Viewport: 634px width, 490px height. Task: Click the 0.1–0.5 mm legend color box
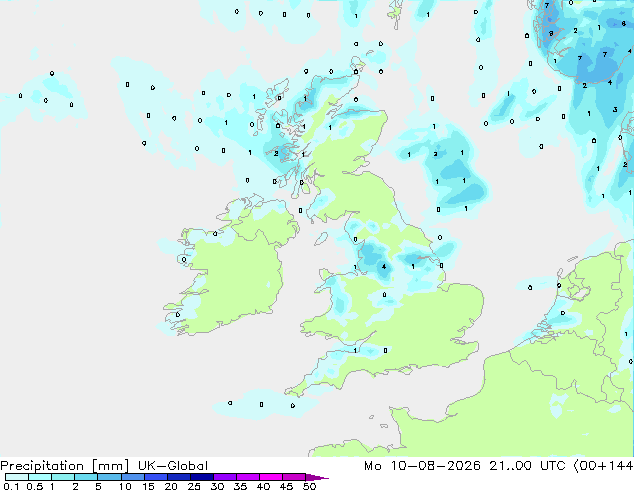click(17, 477)
